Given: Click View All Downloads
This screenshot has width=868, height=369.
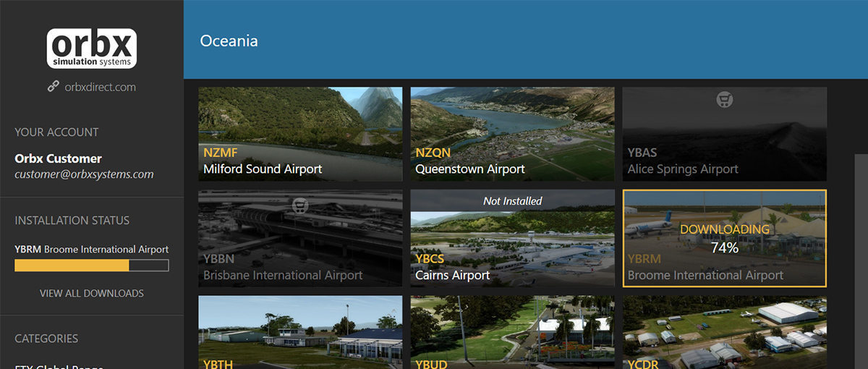Looking at the screenshot, I should pyautogui.click(x=92, y=293).
